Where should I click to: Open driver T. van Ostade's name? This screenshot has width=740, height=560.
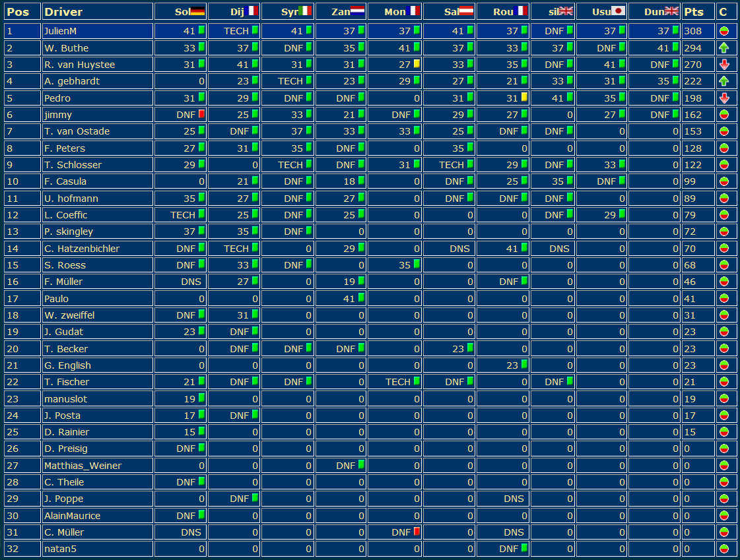[77, 131]
